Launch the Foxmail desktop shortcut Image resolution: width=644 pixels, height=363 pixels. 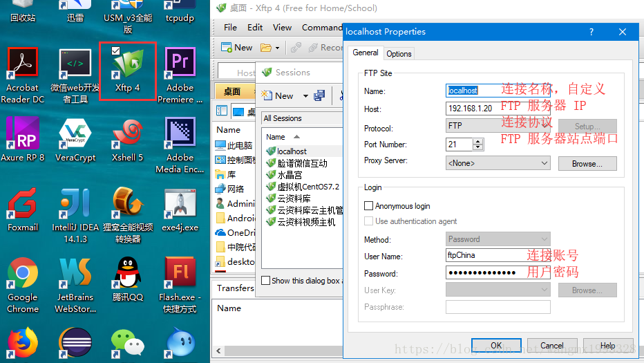(23, 210)
